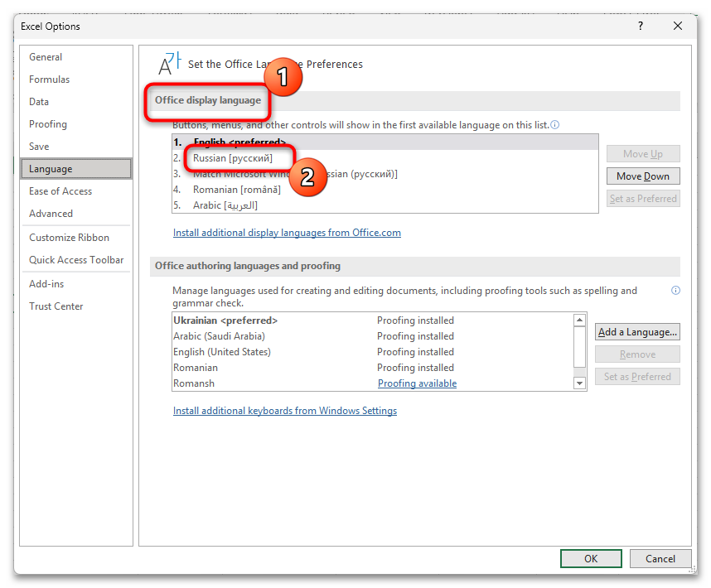Click scroll up arrow in authoring list
This screenshot has width=711, height=588.
click(x=579, y=320)
